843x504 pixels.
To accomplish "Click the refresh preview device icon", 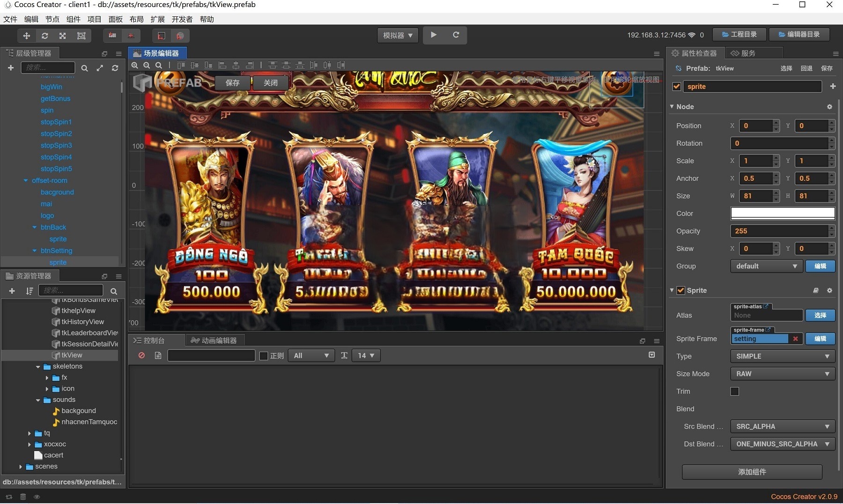I will (x=456, y=35).
